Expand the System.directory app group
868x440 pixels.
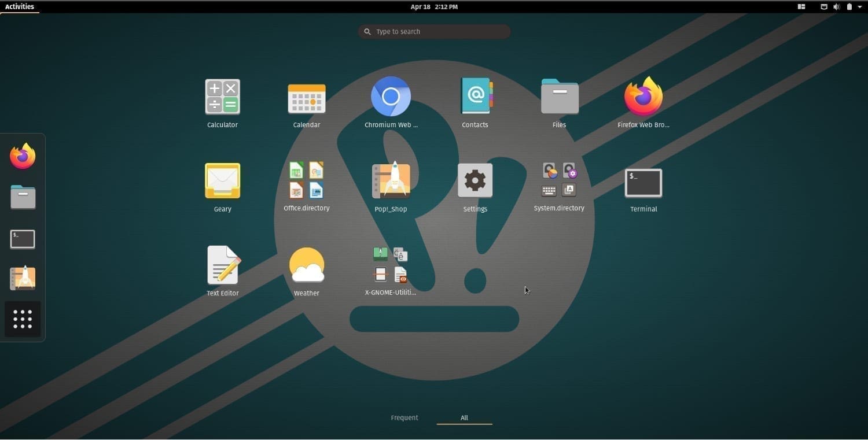coord(558,180)
